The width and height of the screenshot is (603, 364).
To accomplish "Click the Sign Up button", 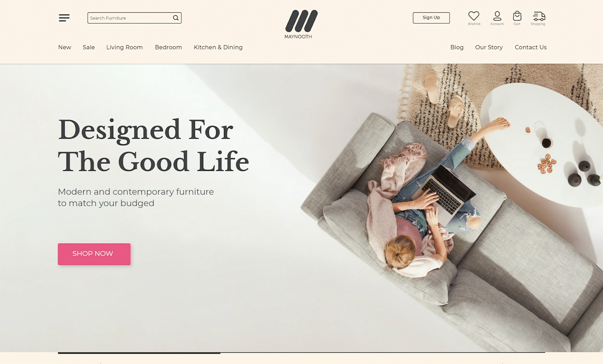I will tap(431, 18).
